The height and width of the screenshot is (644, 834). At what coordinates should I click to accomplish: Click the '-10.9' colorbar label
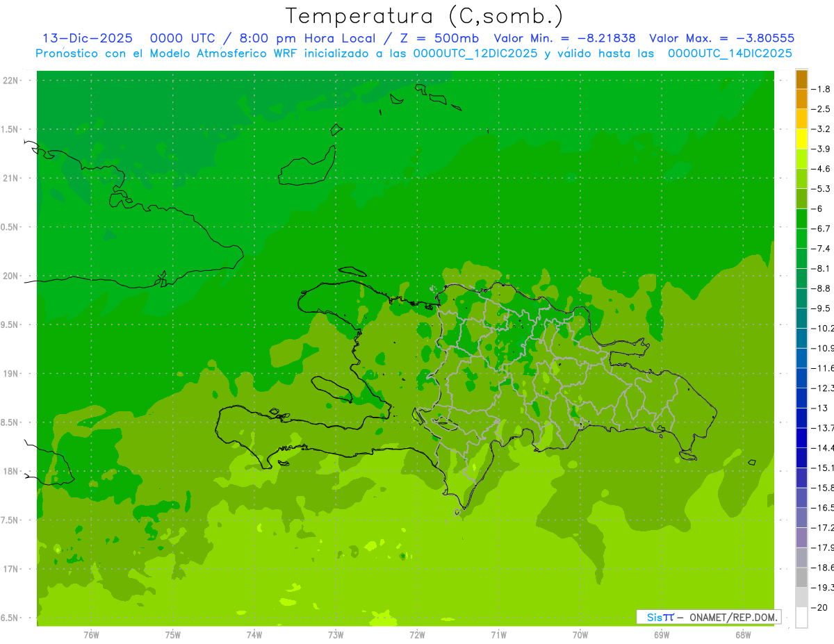click(x=823, y=348)
